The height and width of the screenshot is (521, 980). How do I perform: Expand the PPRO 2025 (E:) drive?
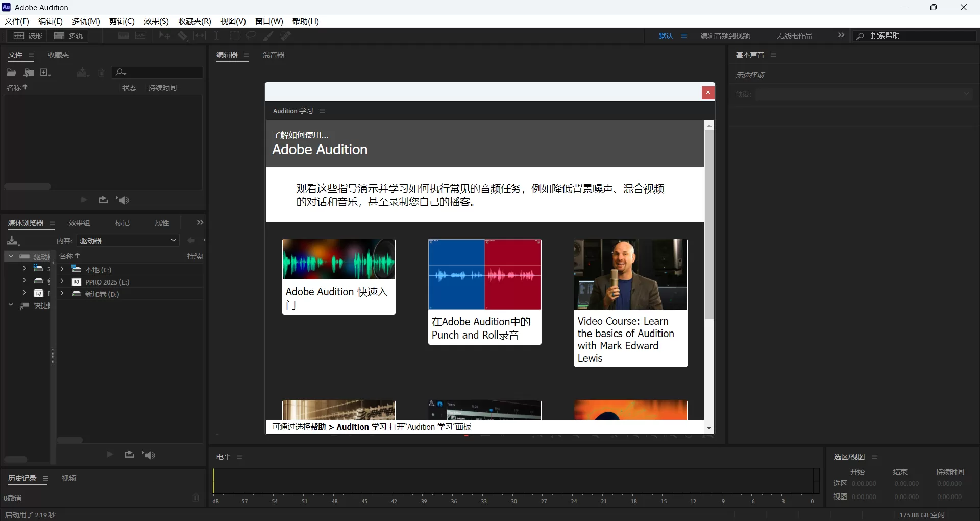coord(61,281)
